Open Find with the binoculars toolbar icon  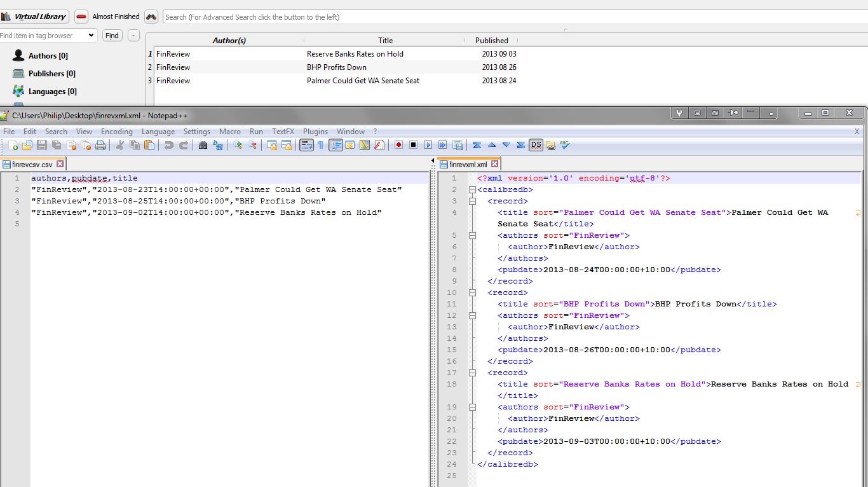pyautogui.click(x=203, y=146)
